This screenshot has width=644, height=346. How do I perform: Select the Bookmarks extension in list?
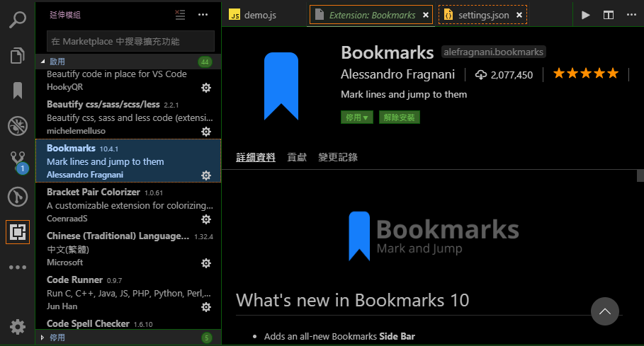coord(128,161)
